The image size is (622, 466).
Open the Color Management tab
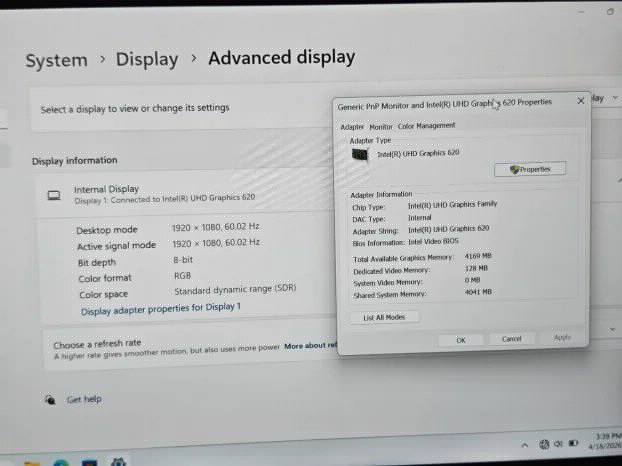click(x=426, y=126)
